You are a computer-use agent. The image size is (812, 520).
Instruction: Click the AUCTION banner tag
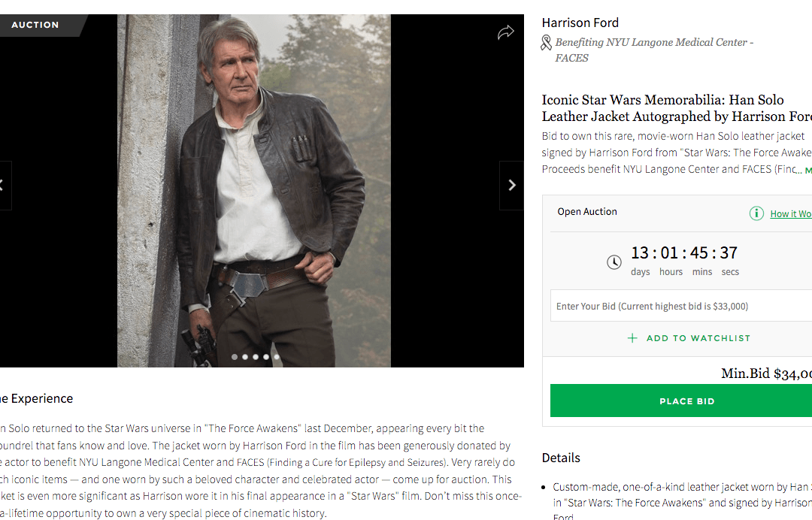[x=35, y=24]
